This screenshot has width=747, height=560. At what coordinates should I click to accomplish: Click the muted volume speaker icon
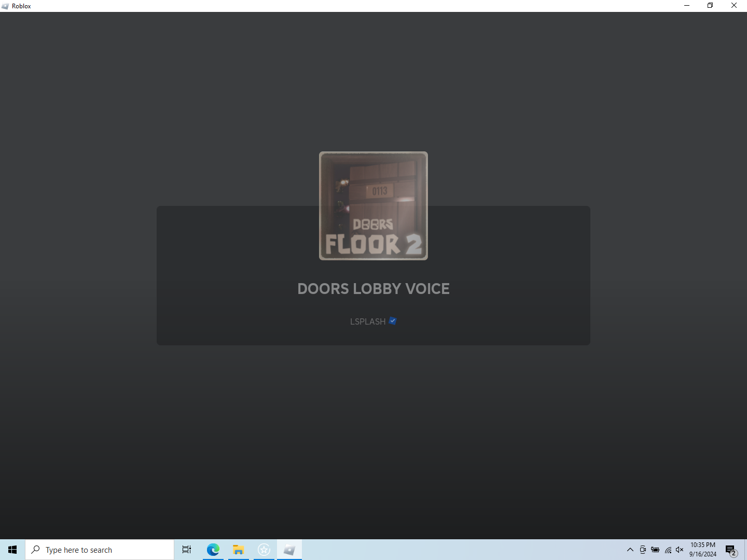pos(680,550)
